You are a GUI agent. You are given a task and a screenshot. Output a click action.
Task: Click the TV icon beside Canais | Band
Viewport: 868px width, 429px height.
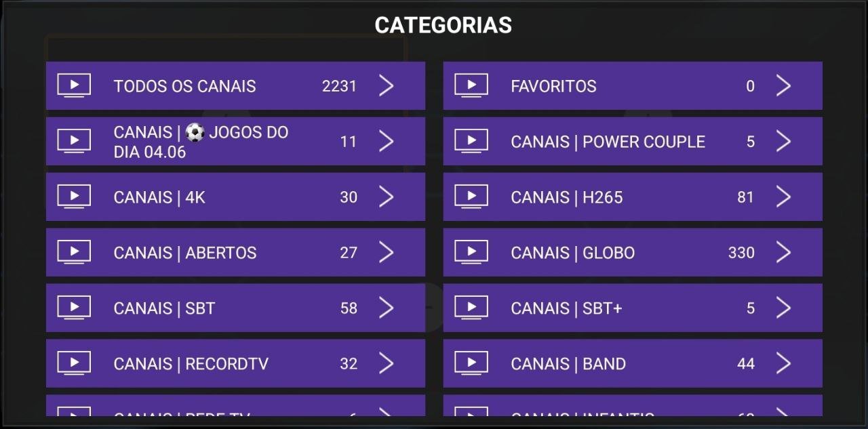click(x=471, y=364)
